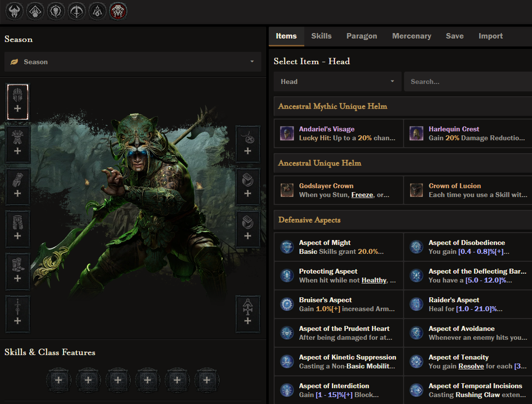Open the main-hand weapon slot below boots
Viewport: 532px width, 404px height.
pos(18,314)
